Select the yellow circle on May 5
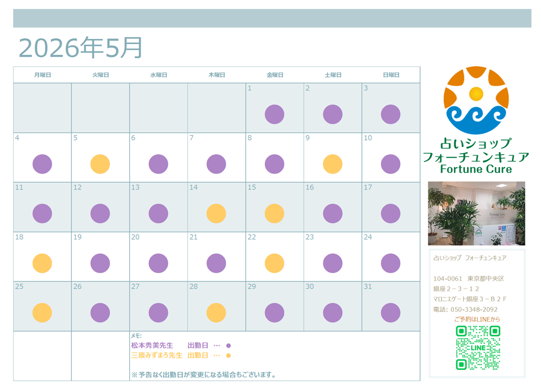 (x=100, y=164)
